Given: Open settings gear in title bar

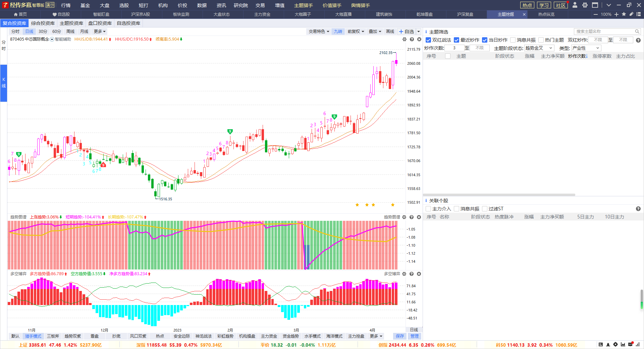Looking at the screenshot, I should (x=585, y=5).
